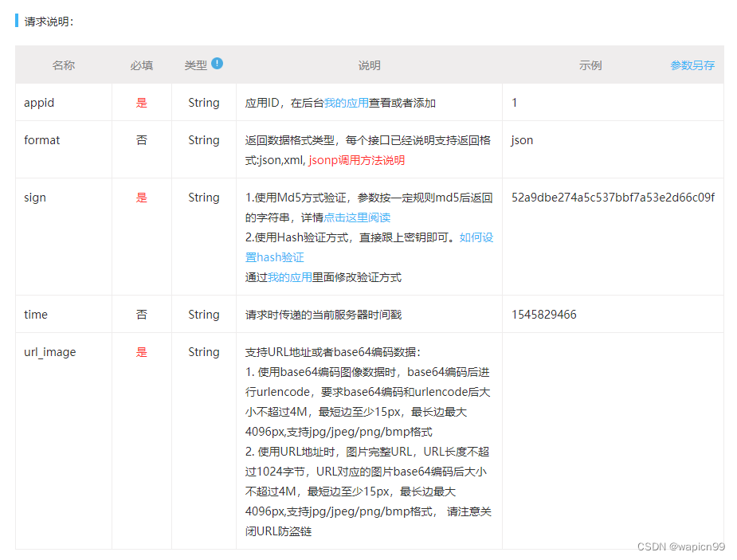Click the 支持URL地址或者base64编码数据 line
The height and width of the screenshot is (560, 737).
[332, 352]
